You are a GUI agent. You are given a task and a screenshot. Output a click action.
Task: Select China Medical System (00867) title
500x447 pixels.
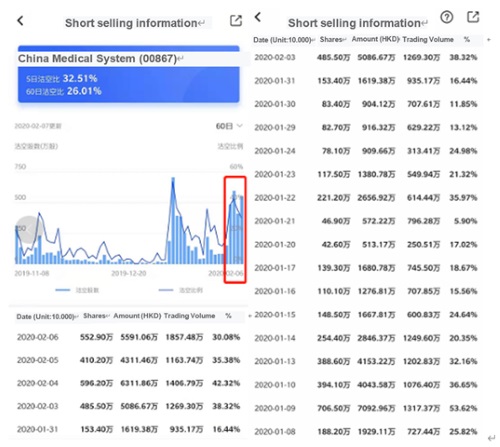coord(97,59)
